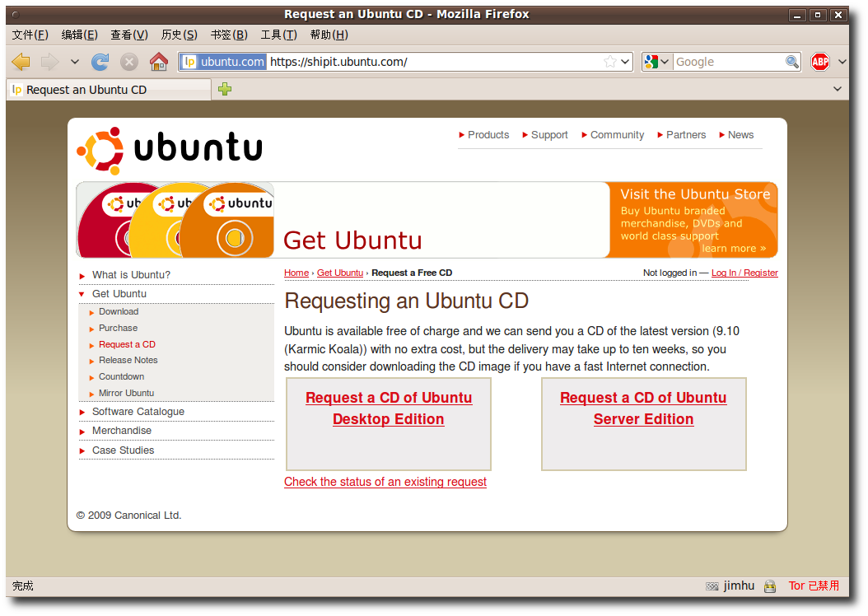The height and width of the screenshot is (616, 868).
Task: Open the 历史(S) menu
Action: pos(180,35)
